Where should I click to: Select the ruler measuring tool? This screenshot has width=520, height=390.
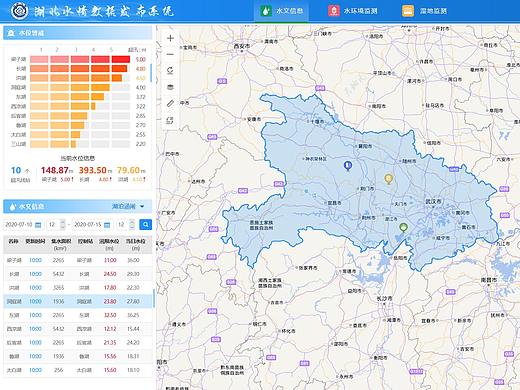(x=170, y=103)
